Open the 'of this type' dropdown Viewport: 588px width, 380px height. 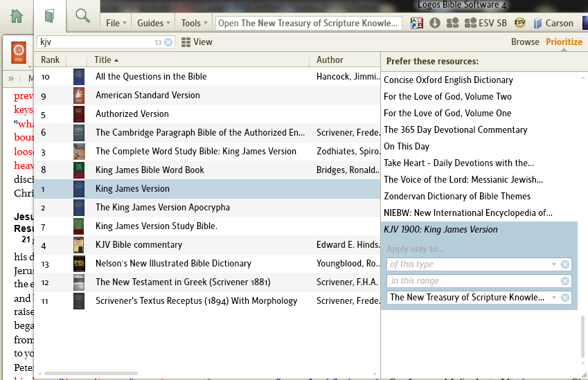pyautogui.click(x=554, y=264)
